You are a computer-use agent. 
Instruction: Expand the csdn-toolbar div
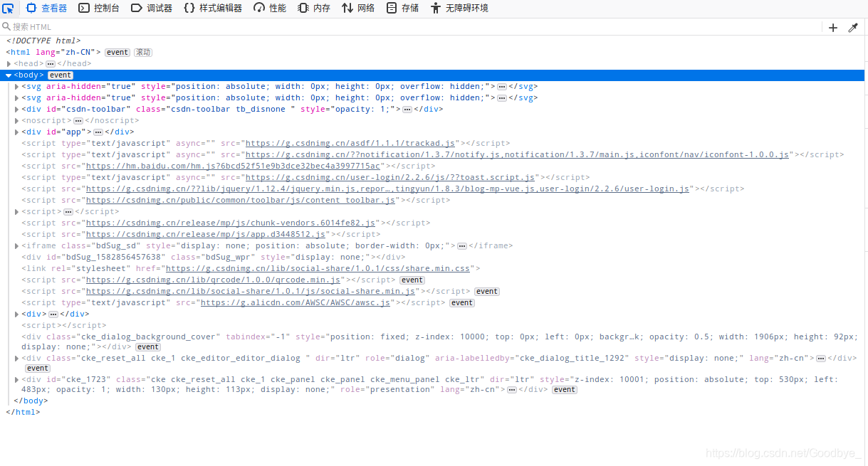(x=17, y=110)
